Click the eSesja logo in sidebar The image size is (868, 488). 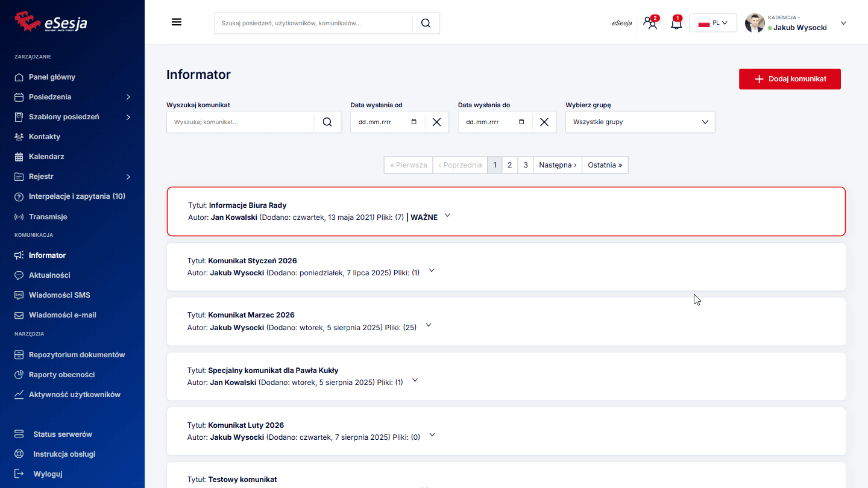pyautogui.click(x=51, y=22)
